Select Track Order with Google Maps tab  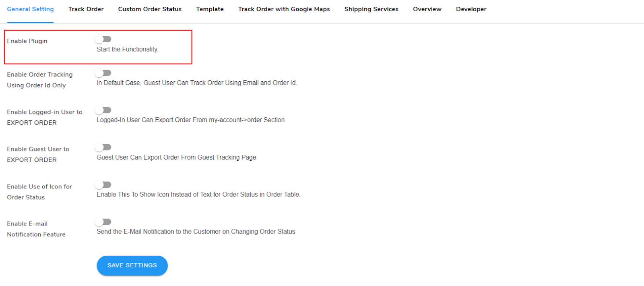(x=284, y=9)
